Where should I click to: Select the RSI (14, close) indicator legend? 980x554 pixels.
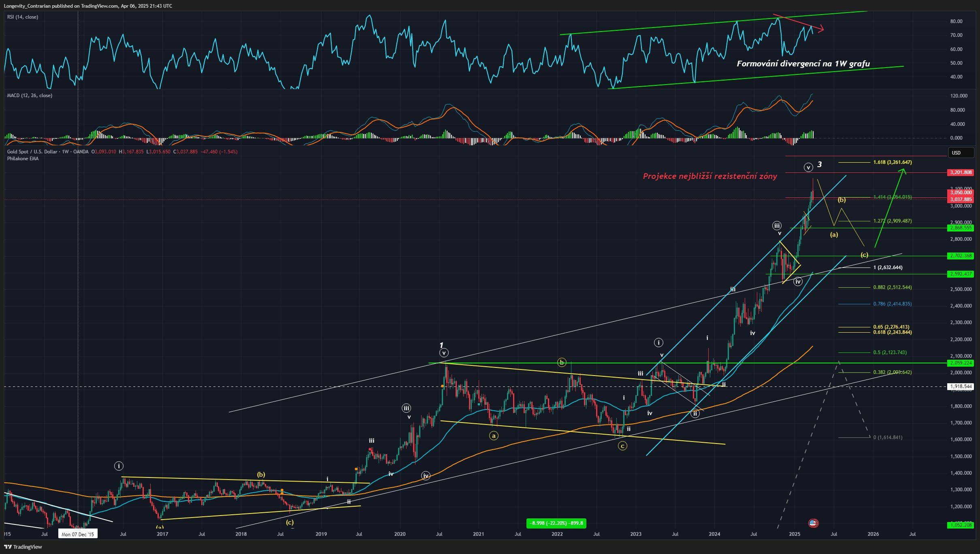(x=21, y=17)
